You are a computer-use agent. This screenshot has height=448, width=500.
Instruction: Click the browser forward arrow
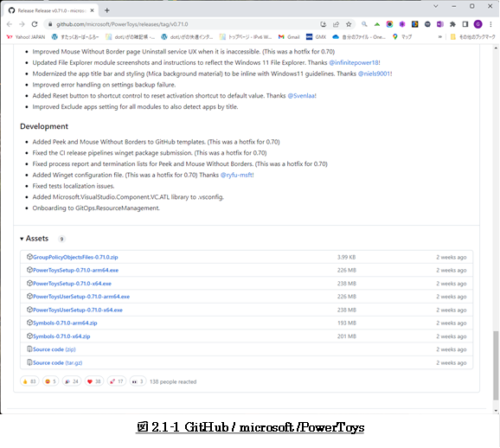(x=22, y=24)
